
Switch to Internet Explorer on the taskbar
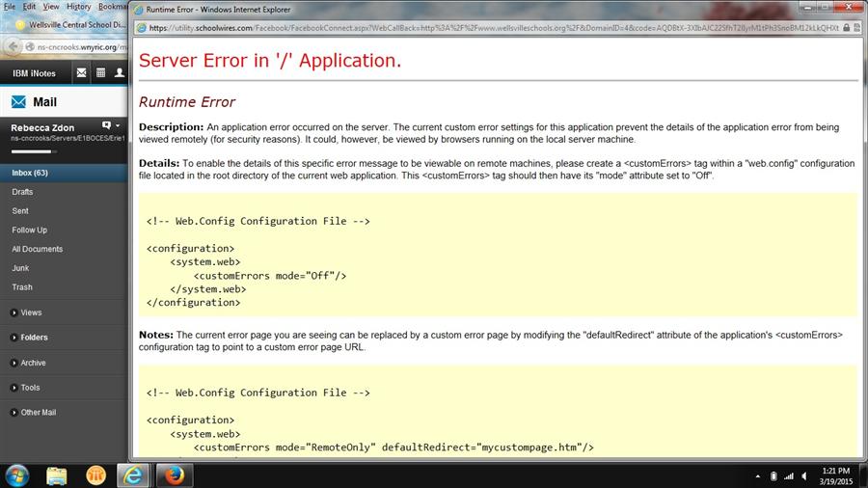pyautogui.click(x=133, y=475)
